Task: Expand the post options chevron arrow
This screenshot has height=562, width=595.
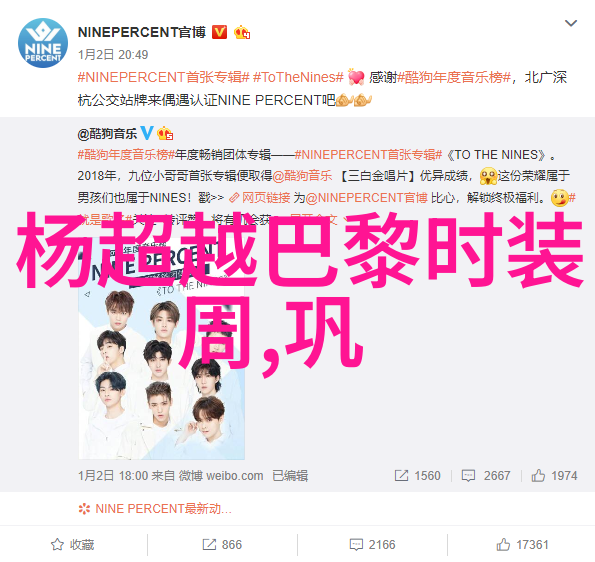Action: pos(571,23)
